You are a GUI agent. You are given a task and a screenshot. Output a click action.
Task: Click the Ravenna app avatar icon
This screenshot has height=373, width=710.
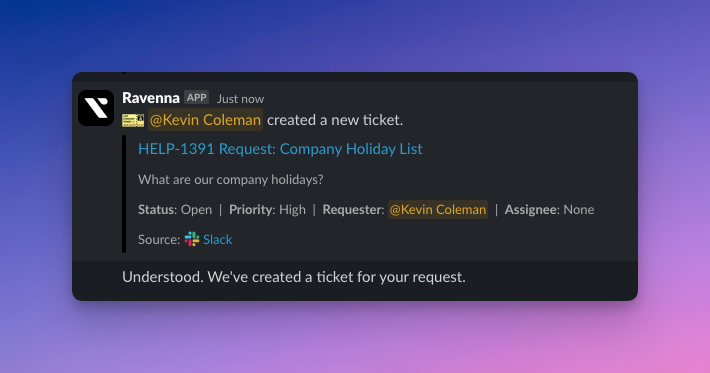tap(96, 108)
